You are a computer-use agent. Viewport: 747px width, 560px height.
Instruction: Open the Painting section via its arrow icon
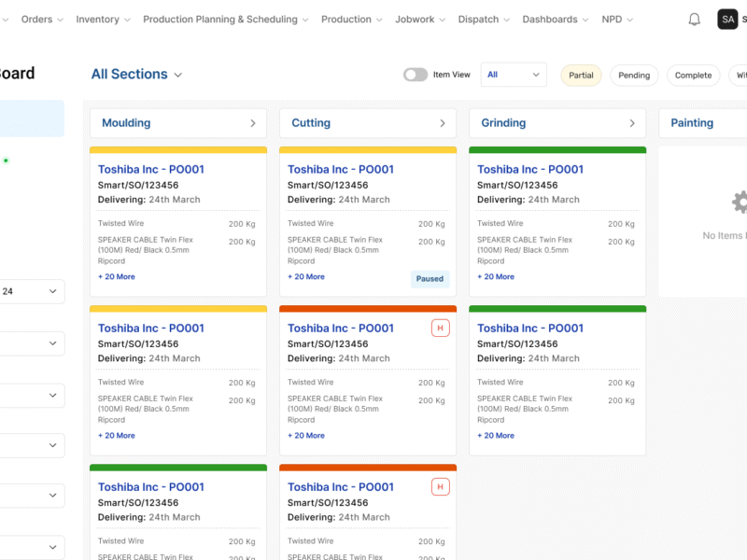pos(742,122)
